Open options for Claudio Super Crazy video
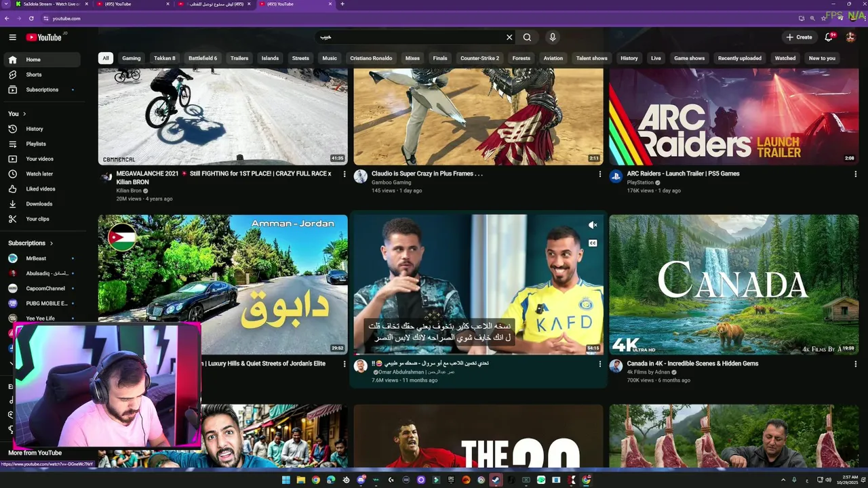The height and width of the screenshot is (488, 868). (599, 174)
